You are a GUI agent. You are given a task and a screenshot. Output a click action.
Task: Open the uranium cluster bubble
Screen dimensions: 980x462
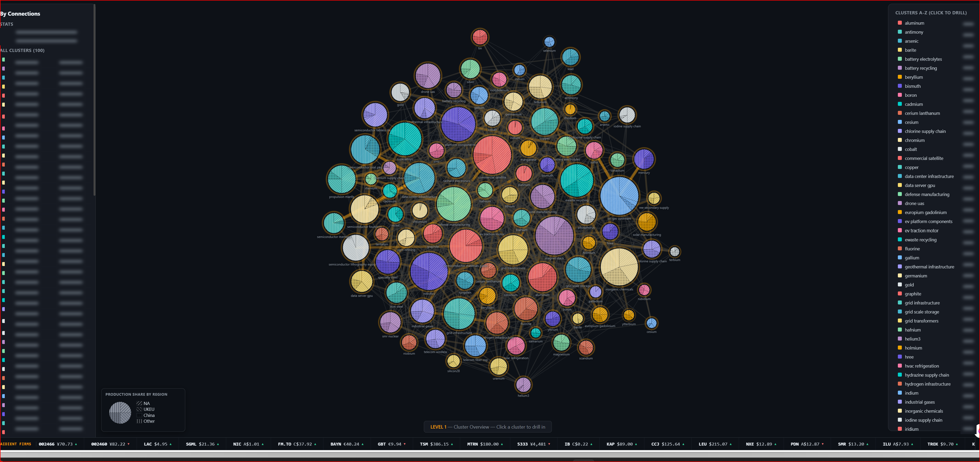498,367
